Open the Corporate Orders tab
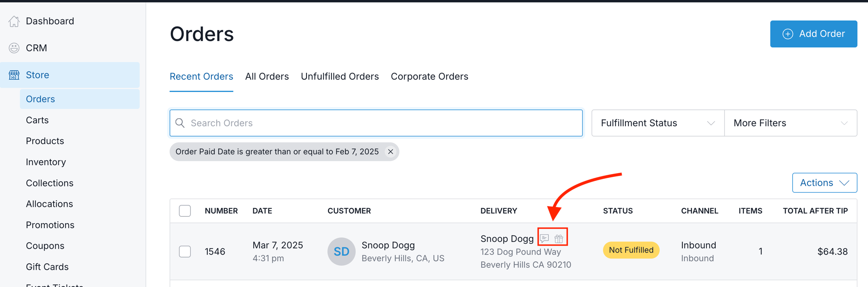This screenshot has height=287, width=868. 429,76
